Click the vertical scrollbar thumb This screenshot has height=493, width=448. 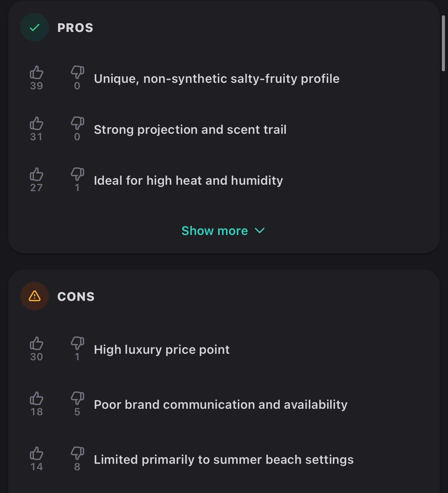click(443, 43)
